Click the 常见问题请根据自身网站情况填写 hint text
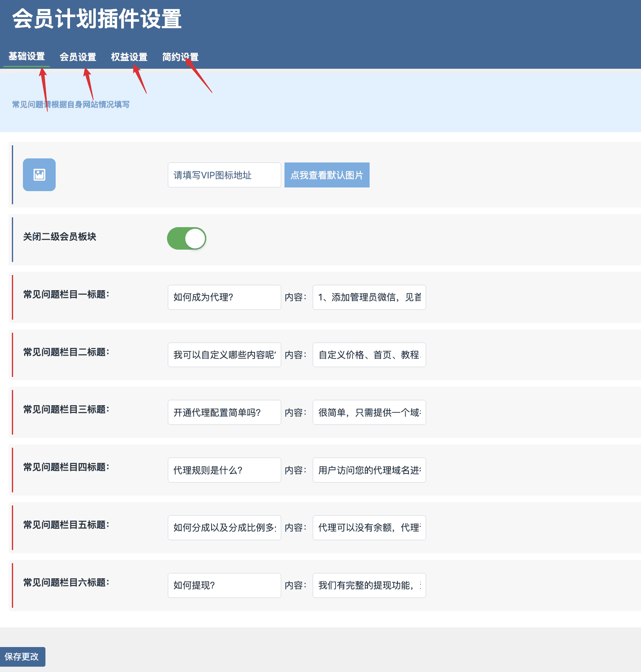Image resolution: width=641 pixels, height=672 pixels. pos(71,104)
